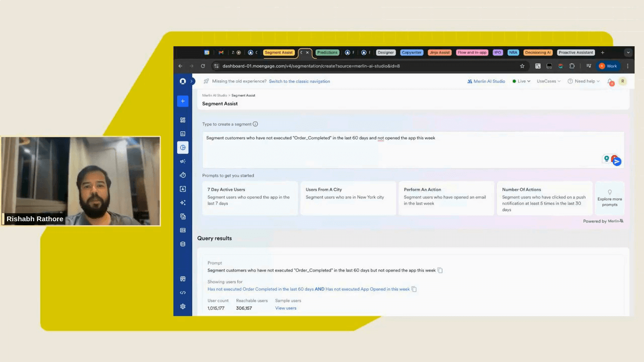The image size is (644, 362).
Task: Open the Work profile chip in Chrome
Action: tap(608, 66)
